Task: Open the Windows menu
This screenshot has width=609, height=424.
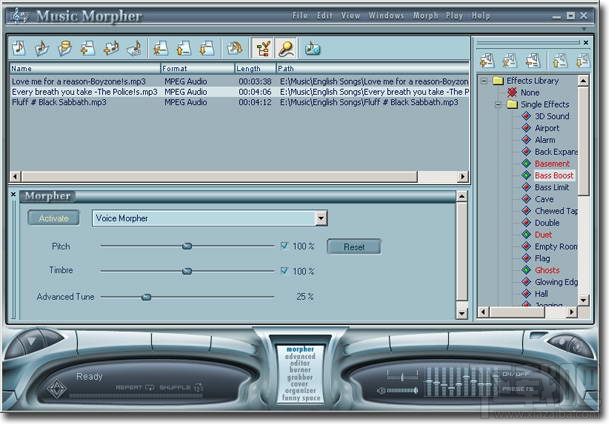Action: point(386,16)
